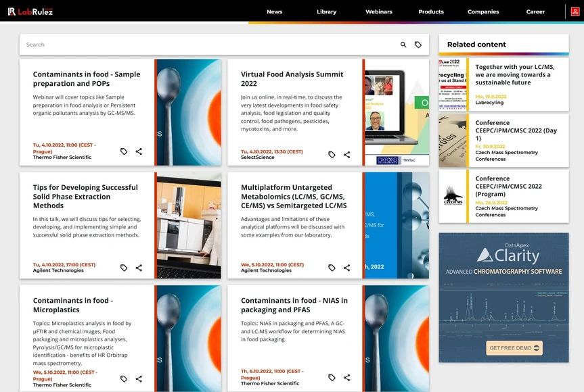Click 'Agilent Technologies' on Metabolomics card

pos(266,270)
